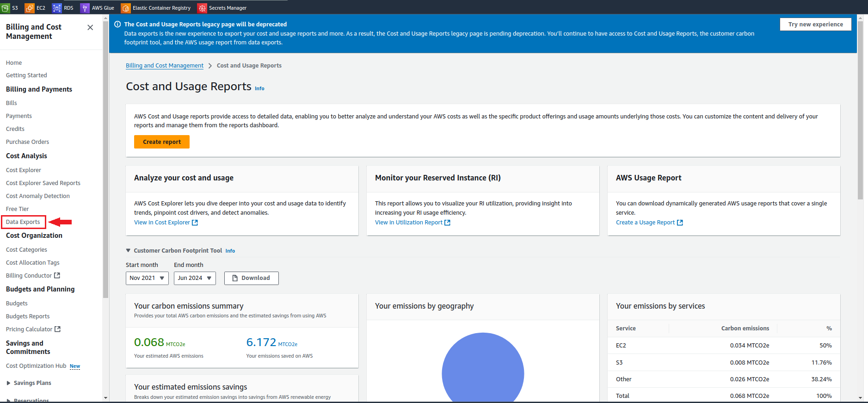Open the AWS Glue shortcut icon

[85, 8]
